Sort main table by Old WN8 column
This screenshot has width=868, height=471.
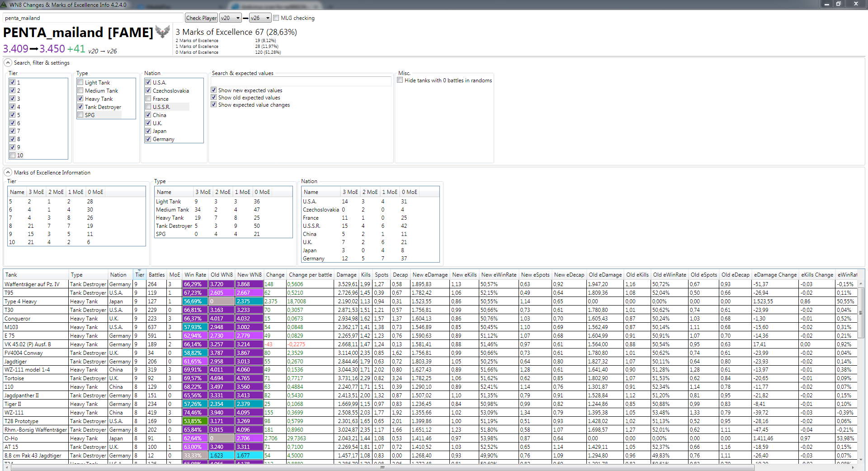coord(222,275)
